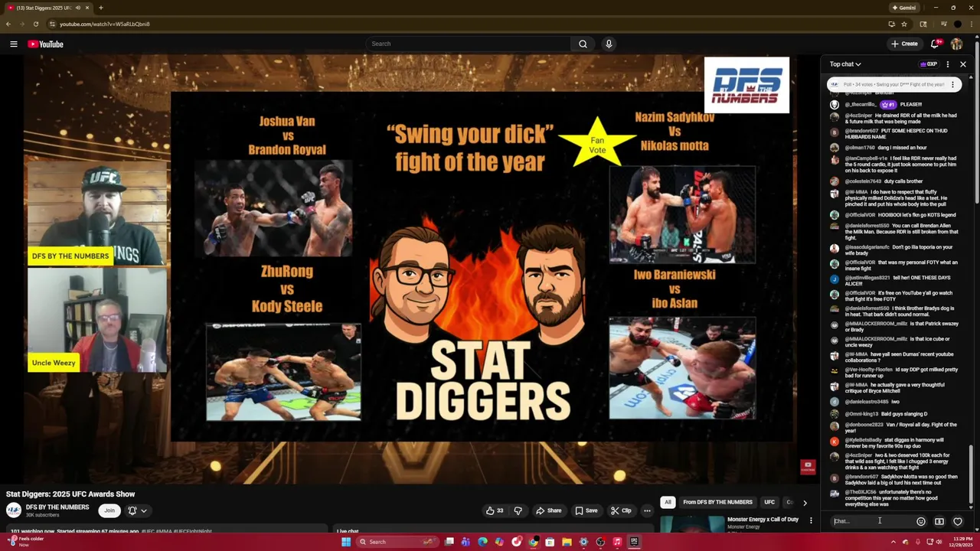The image size is (980, 551).
Task: Click the browser address bar URL
Action: click(105, 24)
